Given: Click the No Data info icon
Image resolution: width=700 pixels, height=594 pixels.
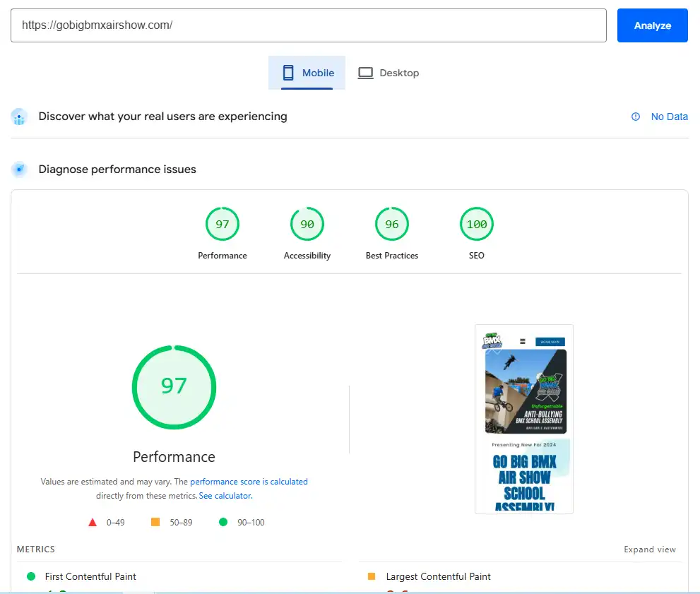Looking at the screenshot, I should [x=636, y=117].
